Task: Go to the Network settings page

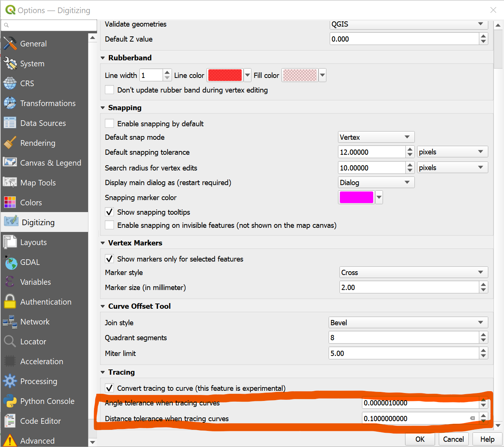Action: click(x=35, y=322)
